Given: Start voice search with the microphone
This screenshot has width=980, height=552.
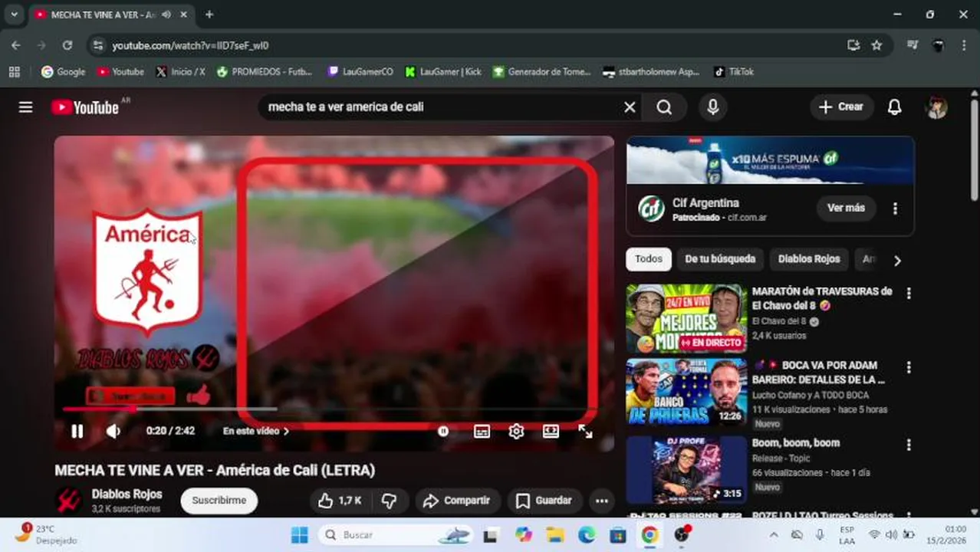Looking at the screenshot, I should coord(712,107).
